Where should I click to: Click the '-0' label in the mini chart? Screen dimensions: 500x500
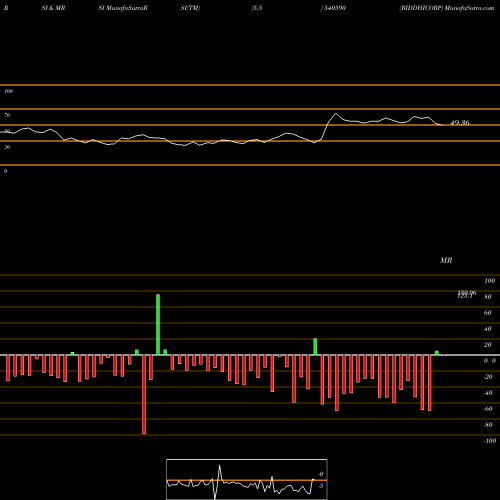click(320, 474)
